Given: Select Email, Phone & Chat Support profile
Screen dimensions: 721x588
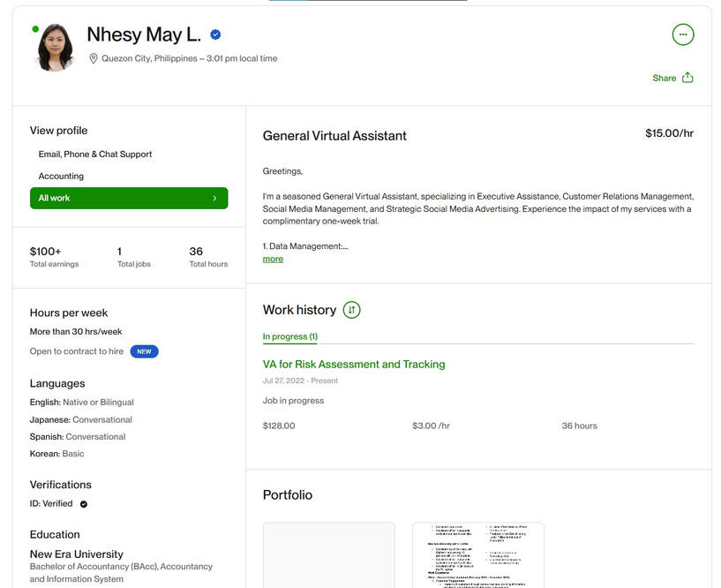Looking at the screenshot, I should tap(95, 155).
